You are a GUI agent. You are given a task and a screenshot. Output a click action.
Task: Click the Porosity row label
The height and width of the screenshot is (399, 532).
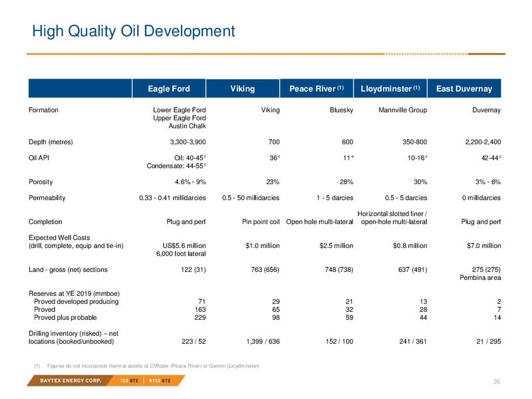pos(41,182)
